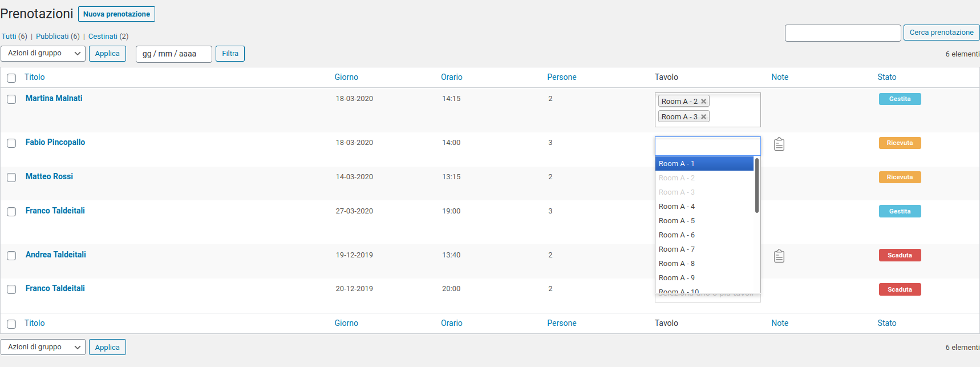Open note icon for Andrea Taldeitali
Image resolution: width=980 pixels, height=367 pixels.
point(779,256)
